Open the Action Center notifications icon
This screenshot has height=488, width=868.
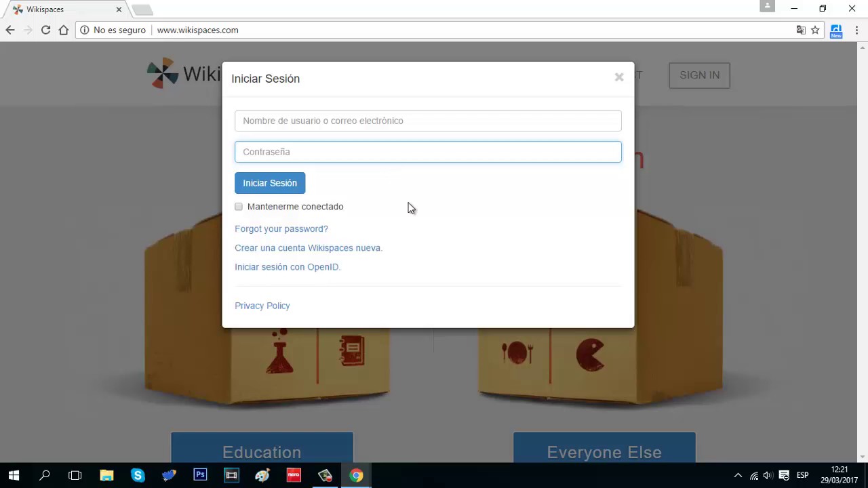coord(784,475)
